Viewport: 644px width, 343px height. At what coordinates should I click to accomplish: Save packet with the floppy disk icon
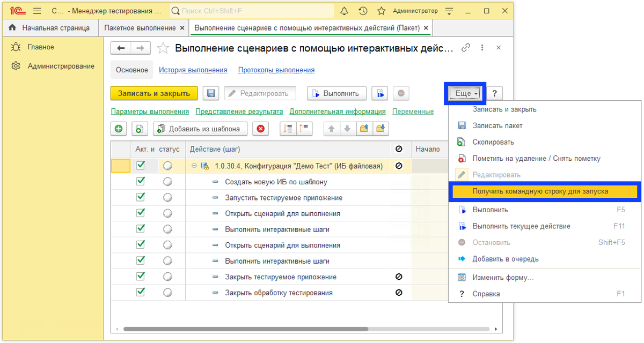[211, 93]
